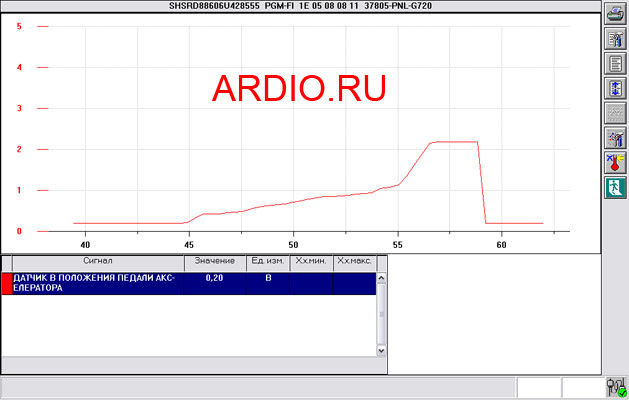Click the printer icon to print the graph
The width and height of the screenshot is (629, 400).
[615, 15]
